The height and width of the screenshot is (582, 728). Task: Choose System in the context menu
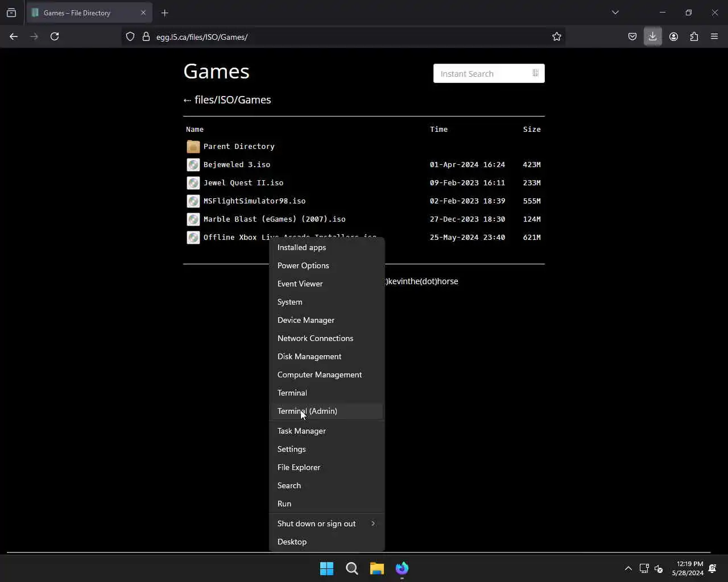327,302
